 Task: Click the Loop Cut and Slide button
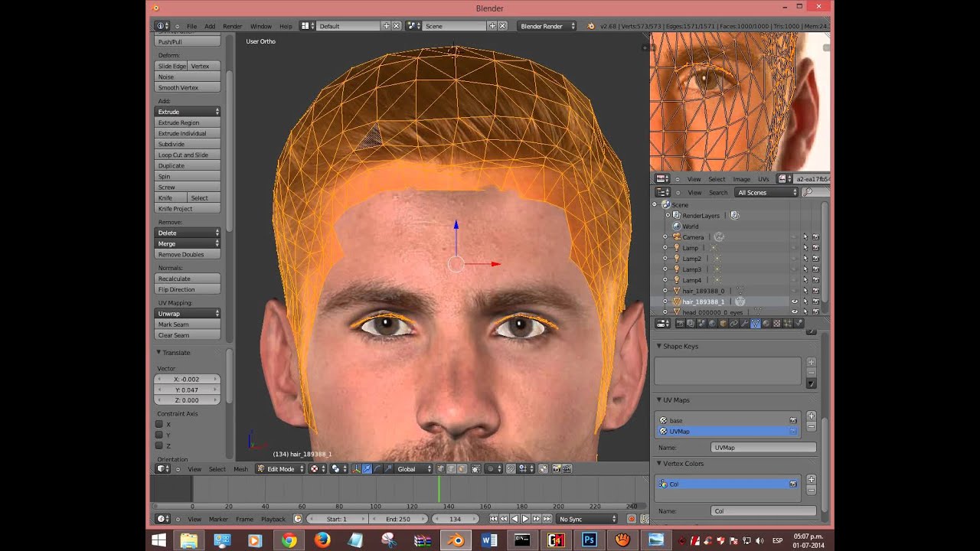[188, 155]
